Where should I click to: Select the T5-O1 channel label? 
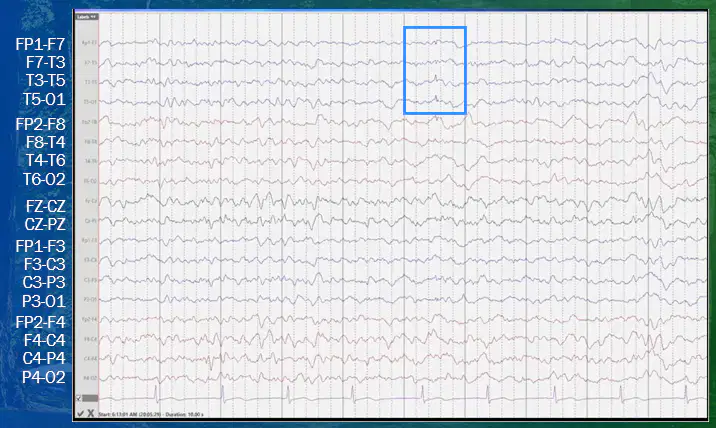tap(44, 99)
